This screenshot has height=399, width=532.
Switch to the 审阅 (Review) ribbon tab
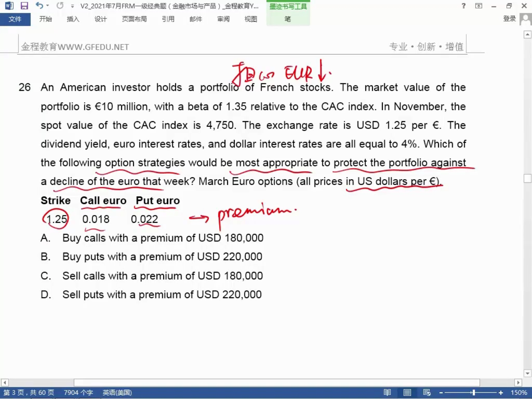point(223,19)
